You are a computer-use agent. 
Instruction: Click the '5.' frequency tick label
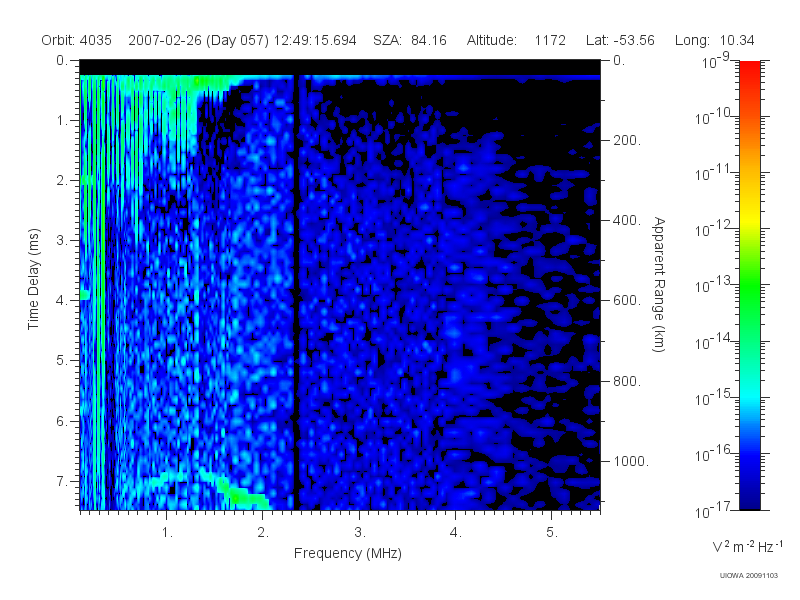point(552,533)
